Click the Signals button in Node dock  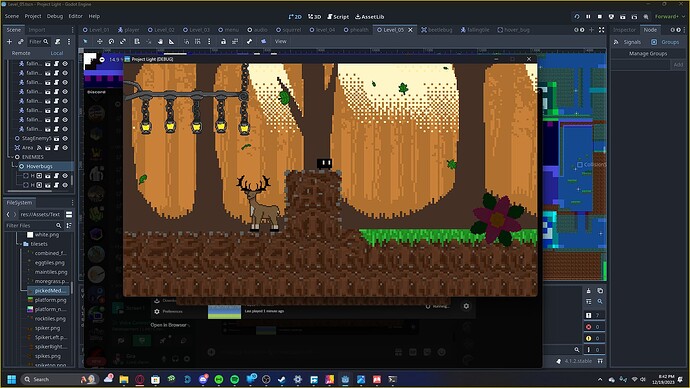point(628,42)
